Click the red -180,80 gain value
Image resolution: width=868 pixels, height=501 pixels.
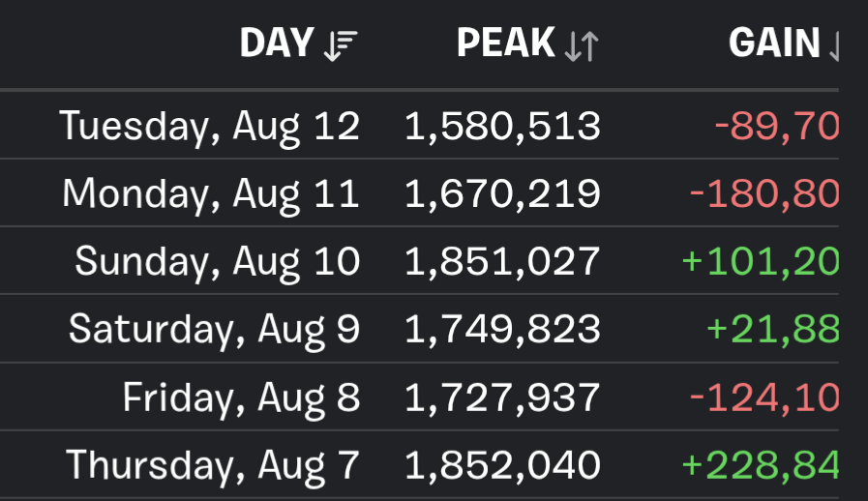[x=764, y=193]
